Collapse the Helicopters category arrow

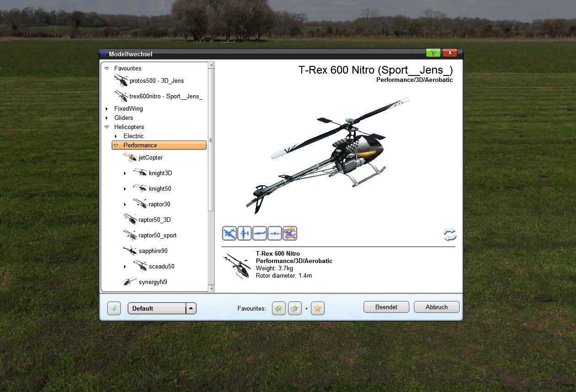(x=107, y=127)
